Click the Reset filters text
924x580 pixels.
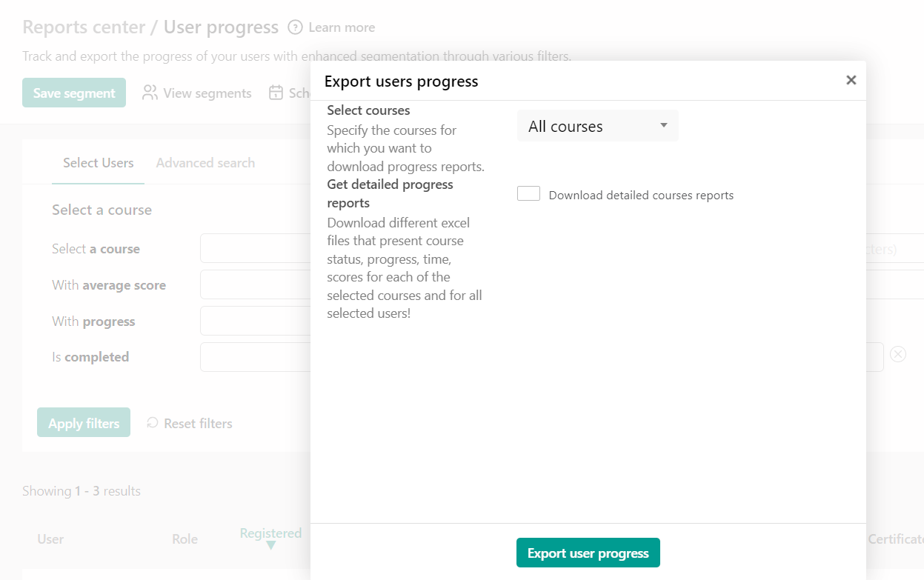coord(198,423)
